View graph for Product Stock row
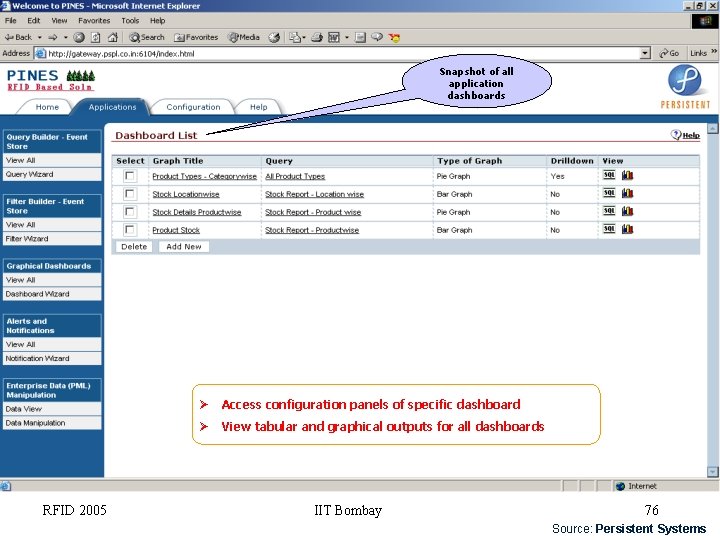Screen dimensions: 720x540 (x=627, y=229)
